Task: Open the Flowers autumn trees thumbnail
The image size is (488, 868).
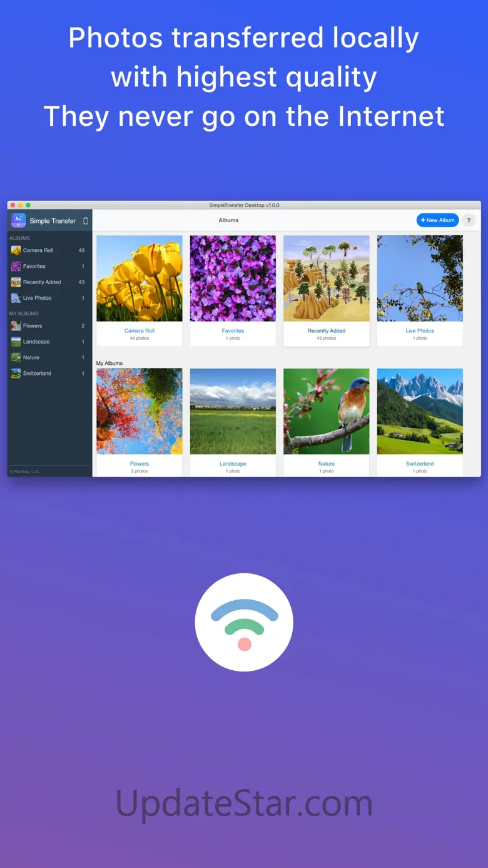Action: click(140, 411)
